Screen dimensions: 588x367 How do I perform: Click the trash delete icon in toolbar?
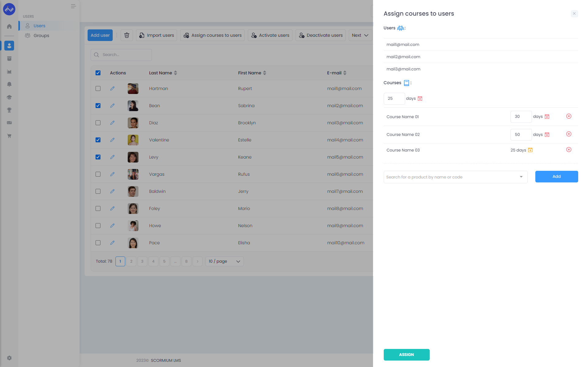(x=127, y=35)
